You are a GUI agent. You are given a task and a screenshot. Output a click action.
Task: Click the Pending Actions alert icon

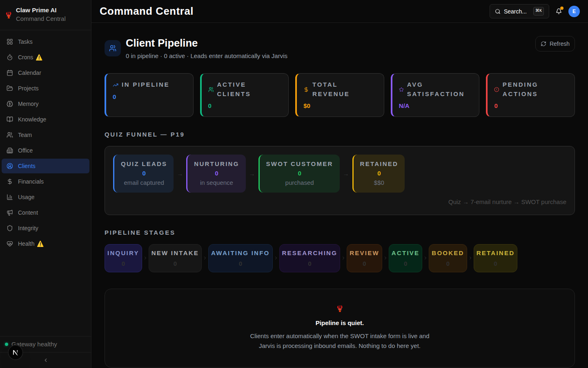point(497,90)
